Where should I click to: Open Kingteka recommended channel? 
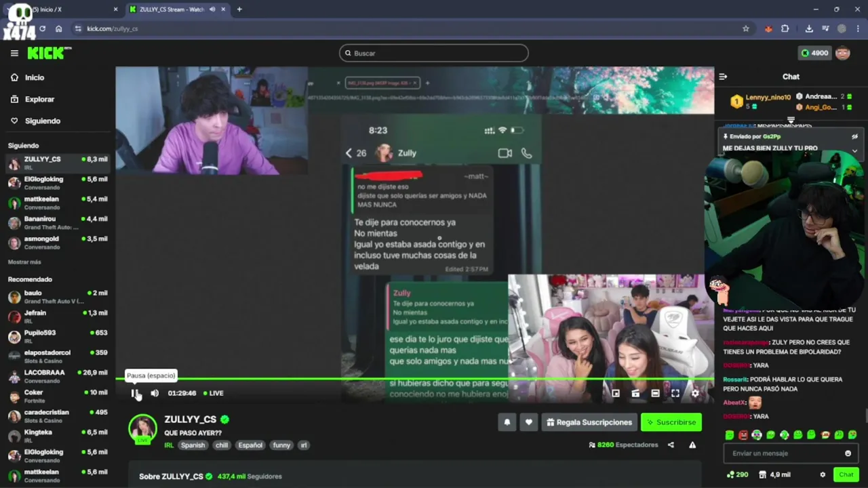point(58,436)
